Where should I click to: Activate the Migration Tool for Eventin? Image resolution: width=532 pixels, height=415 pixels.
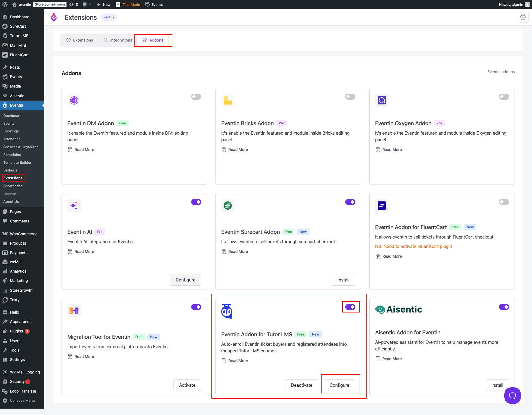point(187,385)
